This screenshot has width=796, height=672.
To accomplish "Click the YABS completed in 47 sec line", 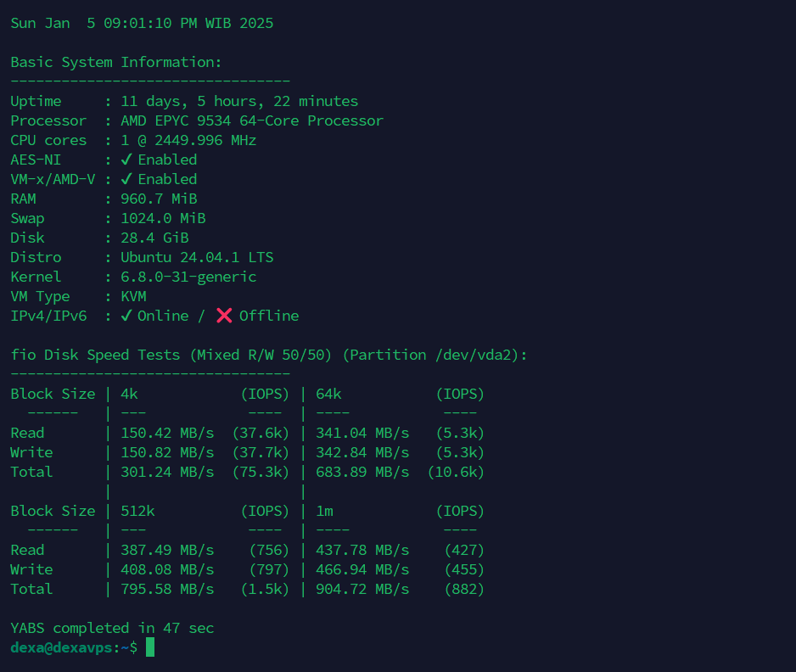I will coord(112,628).
